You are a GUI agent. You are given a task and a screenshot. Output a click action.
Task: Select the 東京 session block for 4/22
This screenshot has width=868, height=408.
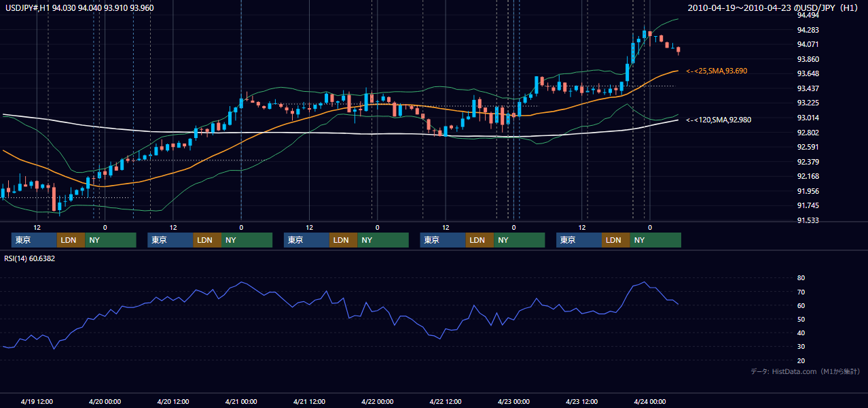[443, 240]
